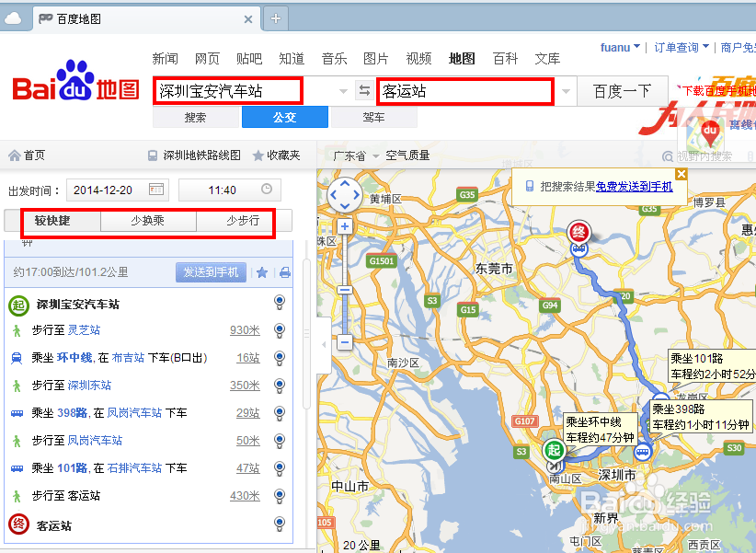756x553 pixels.
Task: Show 步行至深圳东站 step location pin
Action: tap(280, 385)
